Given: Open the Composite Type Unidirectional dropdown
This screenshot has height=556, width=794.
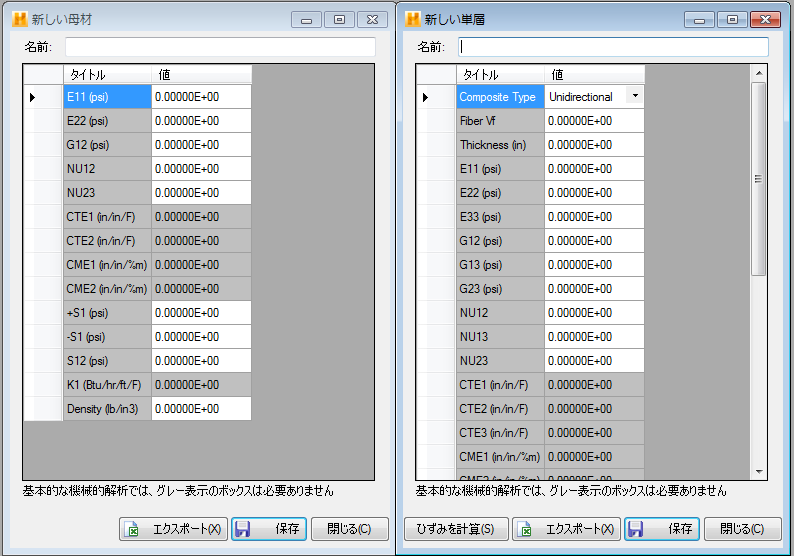Looking at the screenshot, I should point(635,96).
